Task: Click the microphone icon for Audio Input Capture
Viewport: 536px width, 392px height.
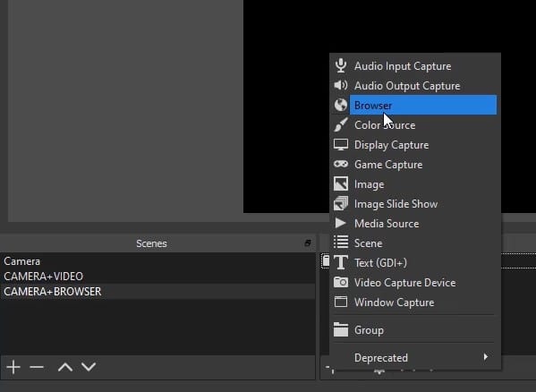Action: click(340, 65)
